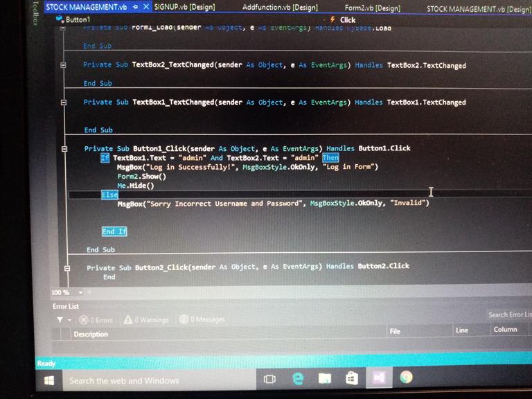Click the Visual Studio taskbar icon

[379, 378]
